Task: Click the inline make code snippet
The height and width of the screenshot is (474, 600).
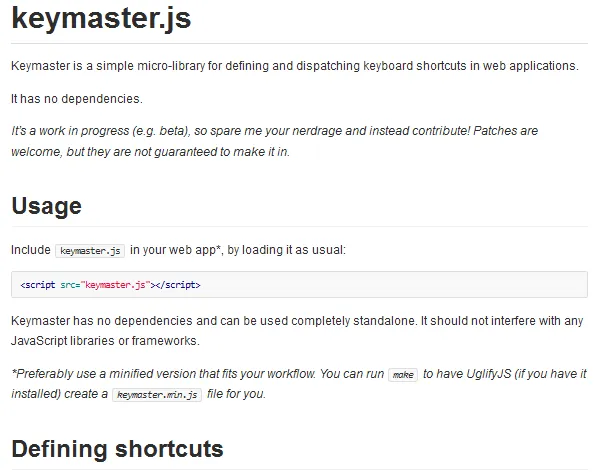Action: [x=403, y=374]
